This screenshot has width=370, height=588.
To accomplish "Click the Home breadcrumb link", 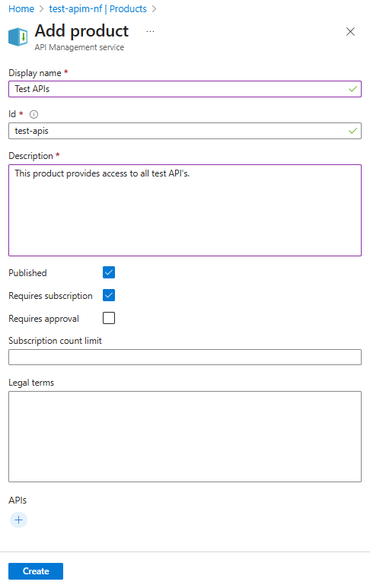I will (x=21, y=8).
